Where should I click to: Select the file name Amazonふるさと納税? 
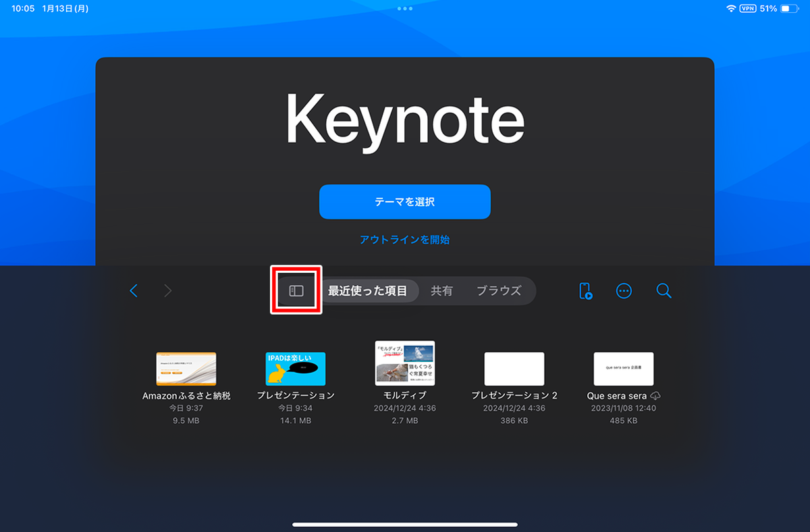186,396
